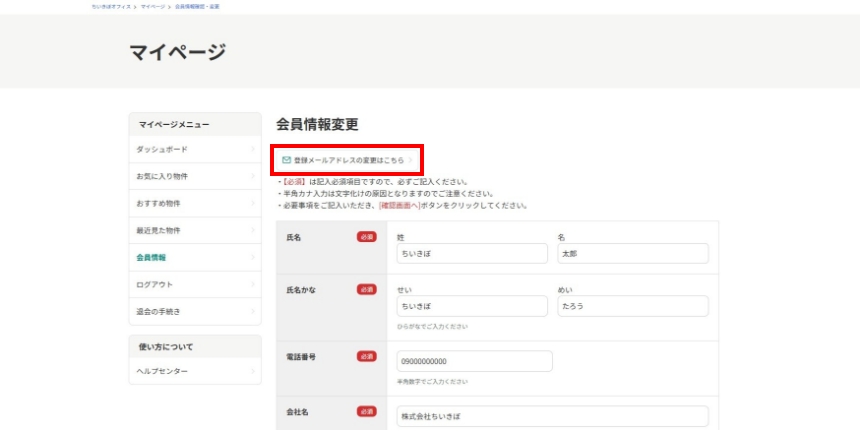The image size is (860, 431).
Task: Expand the 最近見た物件 chevron arrow
Action: tap(252, 231)
